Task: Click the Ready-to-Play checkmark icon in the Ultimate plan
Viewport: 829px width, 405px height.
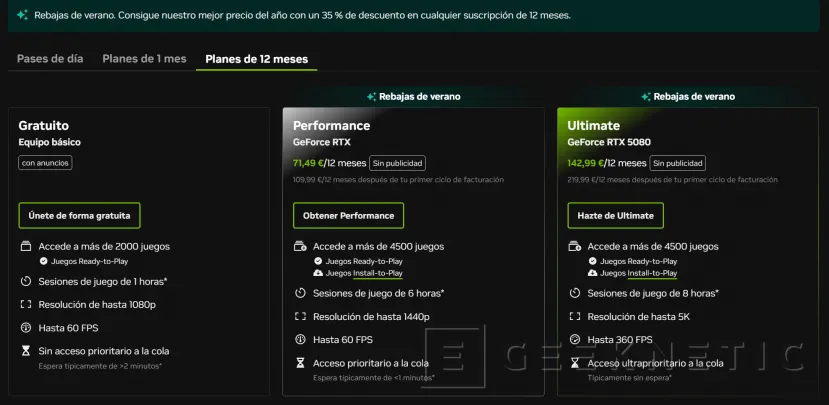Action: (592, 261)
